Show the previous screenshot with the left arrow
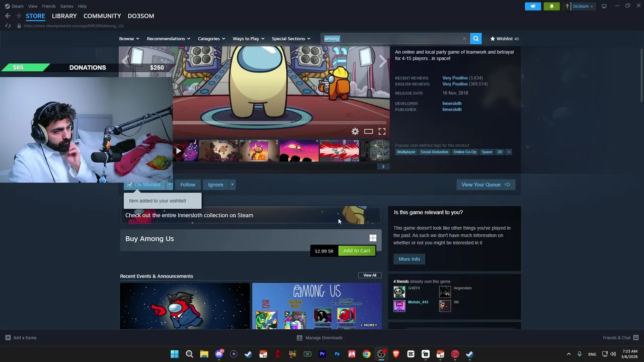This screenshot has width=644, height=362. coord(126,61)
